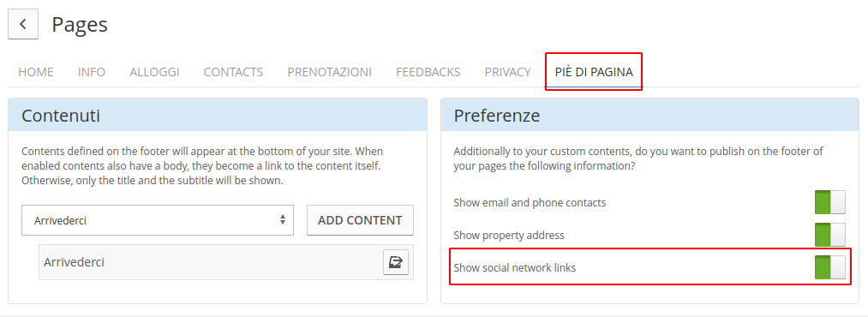Click the Preferenze panel header
This screenshot has height=317, width=868.
point(650,115)
